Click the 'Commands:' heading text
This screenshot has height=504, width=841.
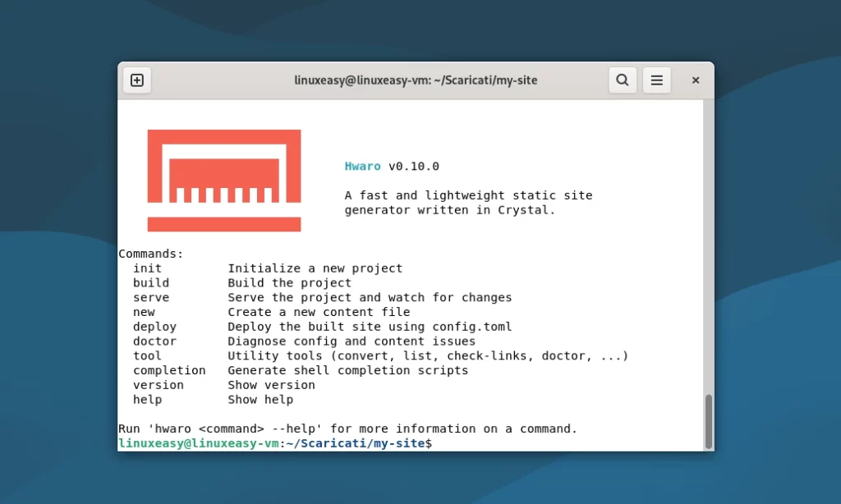[151, 254]
